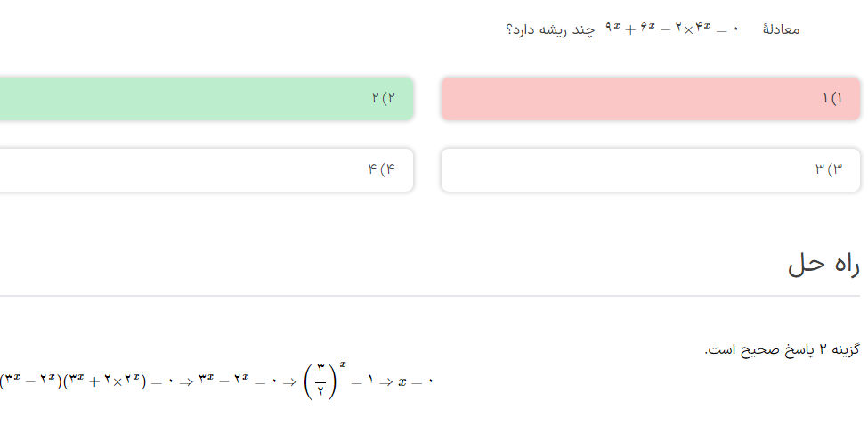Screen dimensions: 868x442
Task: Click the word معادلهٔ in the question
Action: [781, 29]
